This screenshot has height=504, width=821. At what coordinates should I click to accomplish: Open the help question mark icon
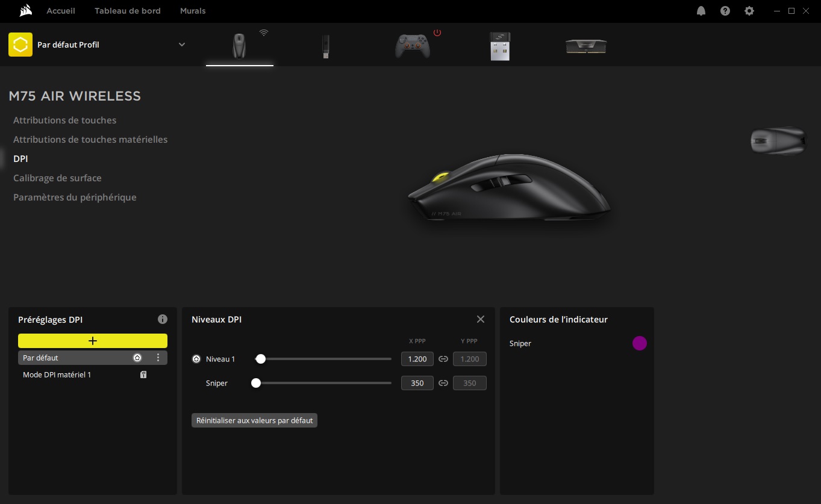point(725,11)
